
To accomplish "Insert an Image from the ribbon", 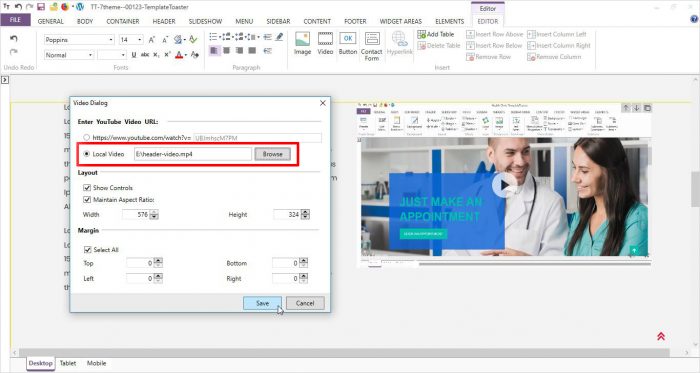I will coord(302,43).
